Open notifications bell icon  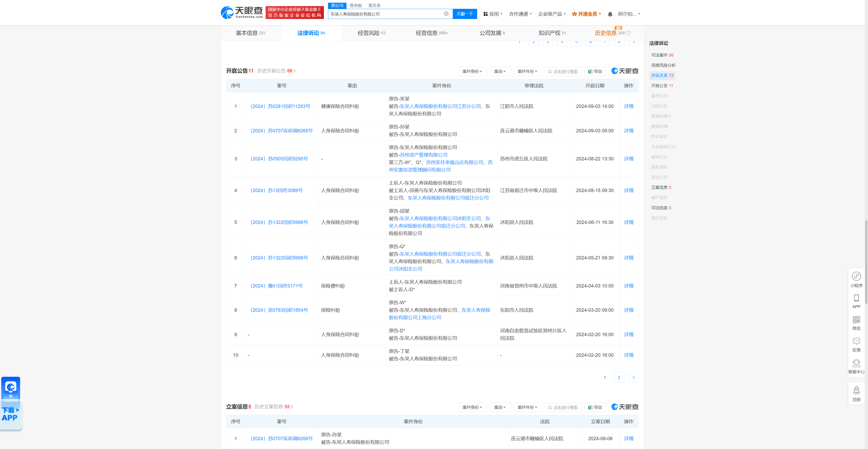610,14
